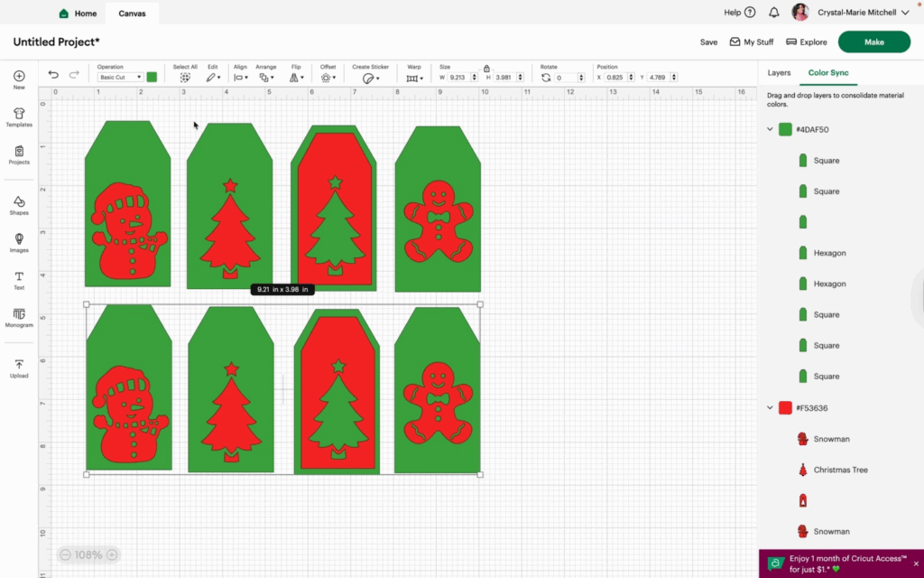This screenshot has width=924, height=578.
Task: Click the Help link
Action: click(732, 13)
